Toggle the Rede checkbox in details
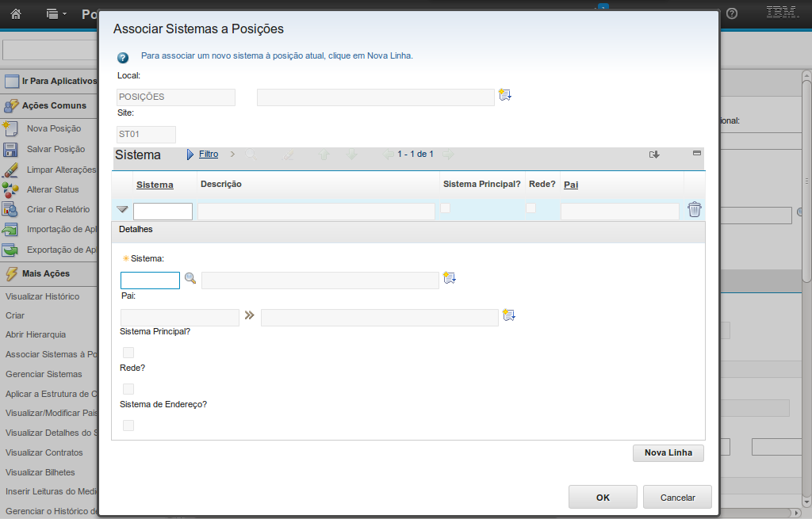Viewport: 812px width, 519px height. point(128,389)
